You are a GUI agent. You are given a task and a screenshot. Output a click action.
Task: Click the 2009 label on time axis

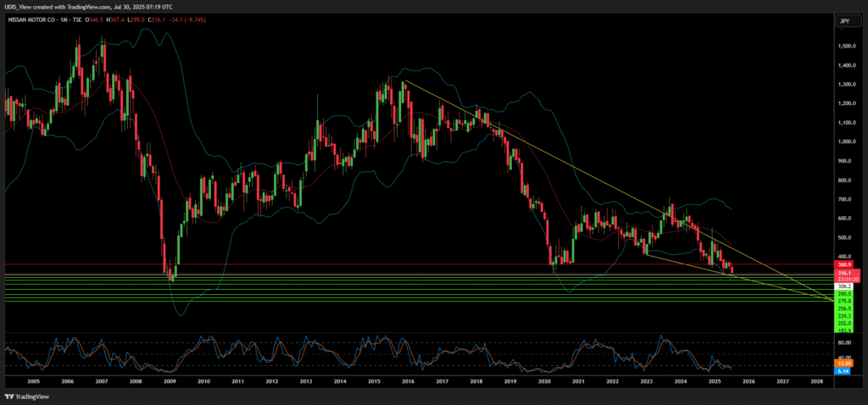point(170,382)
